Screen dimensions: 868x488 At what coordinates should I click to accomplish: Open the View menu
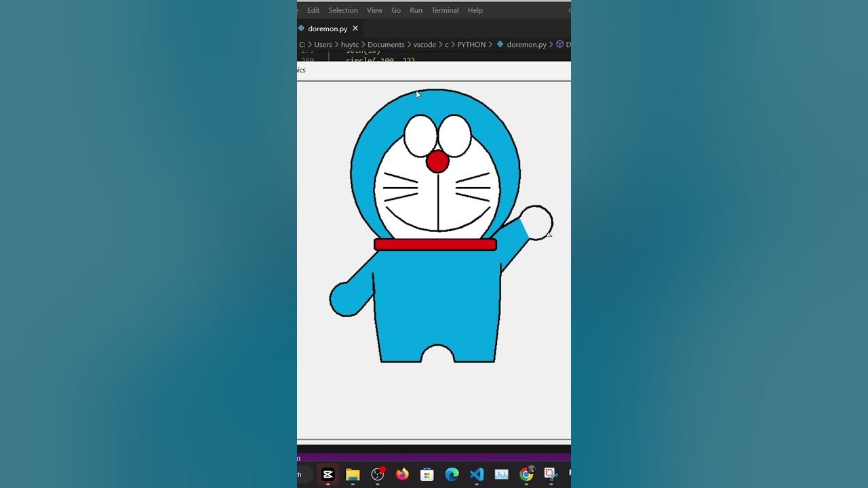click(x=375, y=10)
